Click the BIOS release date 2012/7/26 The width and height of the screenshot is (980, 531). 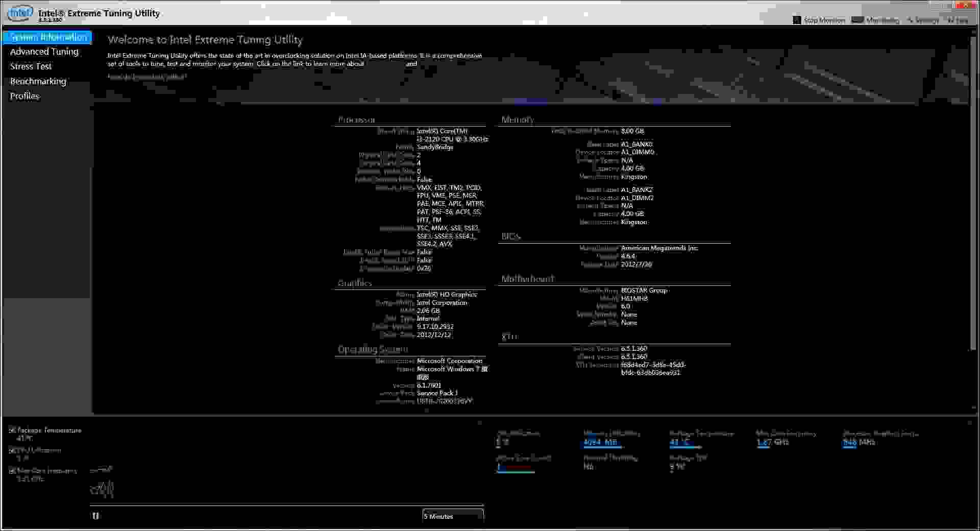click(636, 264)
